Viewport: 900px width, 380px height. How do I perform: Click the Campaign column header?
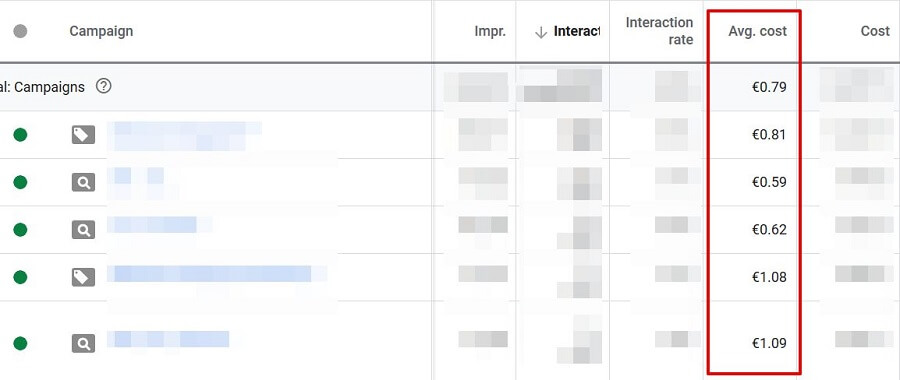pos(101,31)
